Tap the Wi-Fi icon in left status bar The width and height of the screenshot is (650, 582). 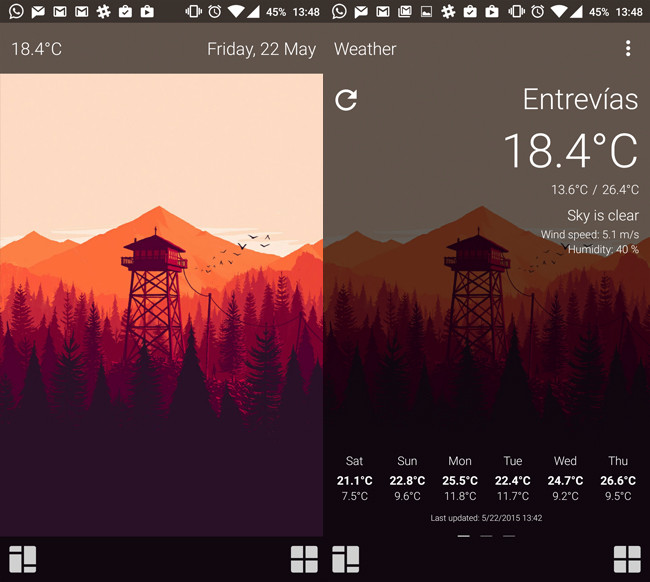236,11
